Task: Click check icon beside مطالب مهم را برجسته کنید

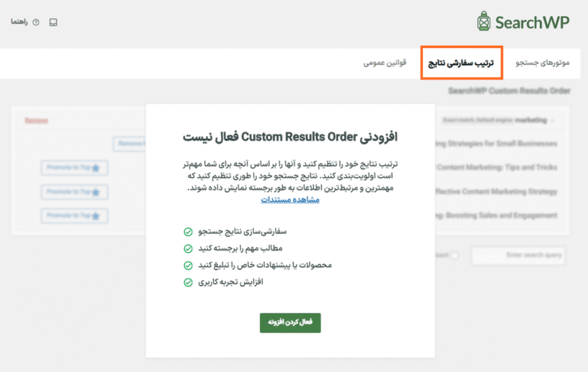Action: click(188, 248)
